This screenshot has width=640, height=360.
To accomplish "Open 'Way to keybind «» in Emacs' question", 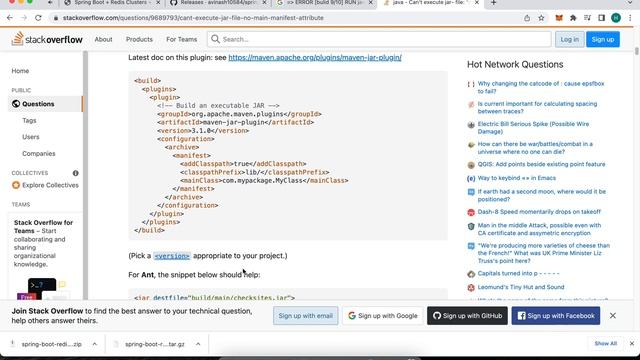I will [516, 178].
